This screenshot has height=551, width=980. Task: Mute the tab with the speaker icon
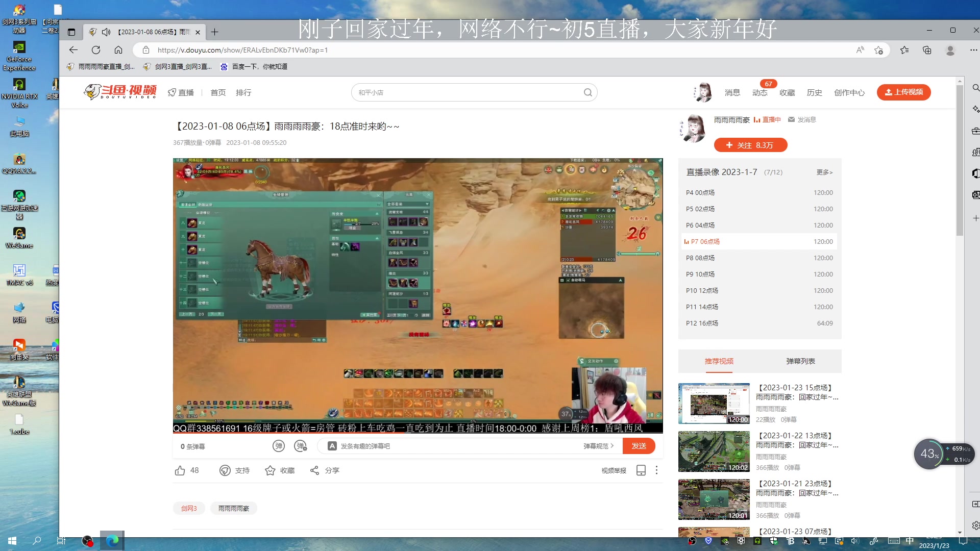[x=106, y=32]
